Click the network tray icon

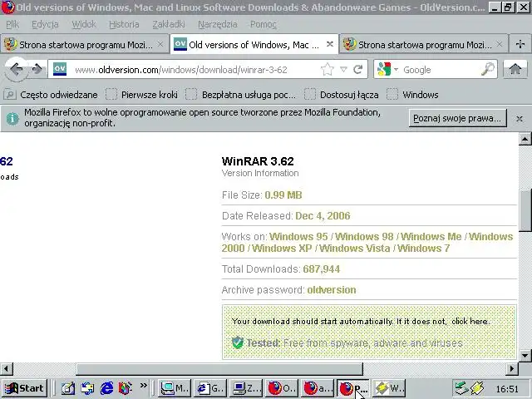pos(461,388)
